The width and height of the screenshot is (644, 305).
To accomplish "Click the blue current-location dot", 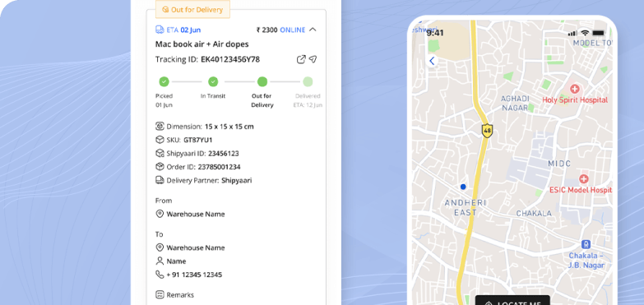I will point(463,187).
